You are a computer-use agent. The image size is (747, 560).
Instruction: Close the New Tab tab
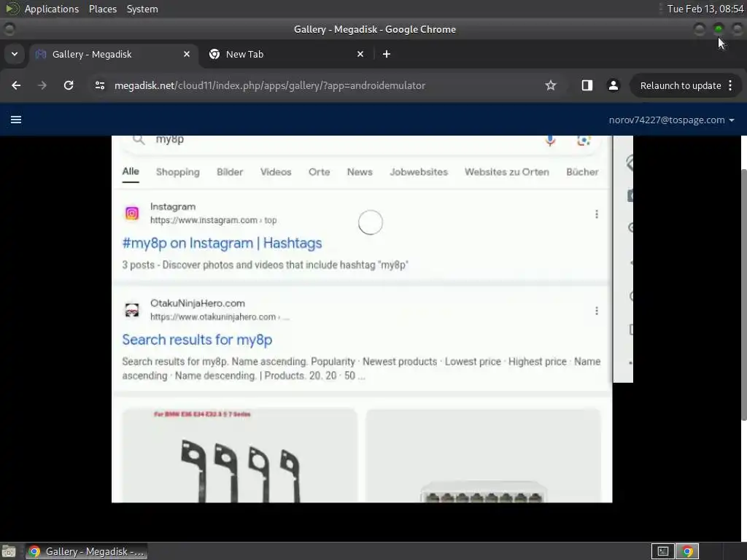point(360,54)
